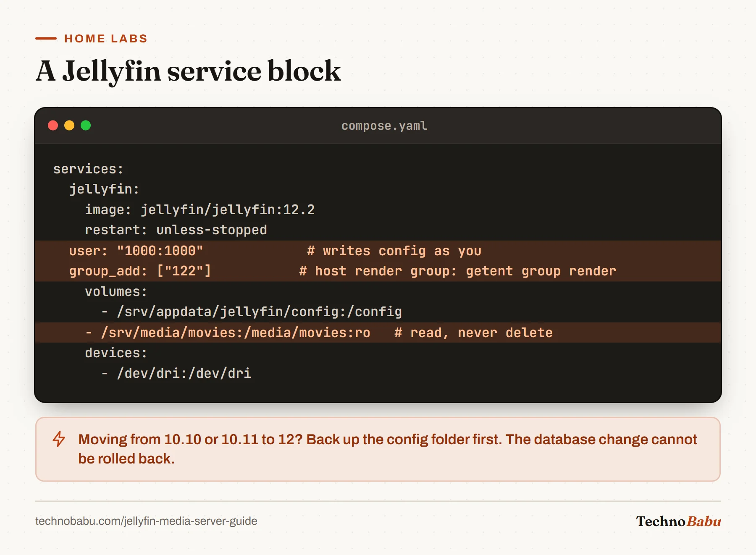
Task: Click the "# read, never delete" comment
Action: 474,332
